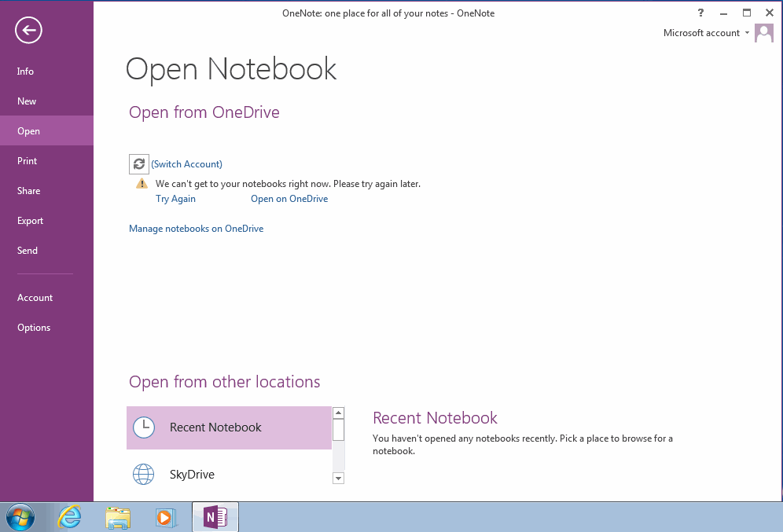Select SkyDrive location

click(229, 474)
